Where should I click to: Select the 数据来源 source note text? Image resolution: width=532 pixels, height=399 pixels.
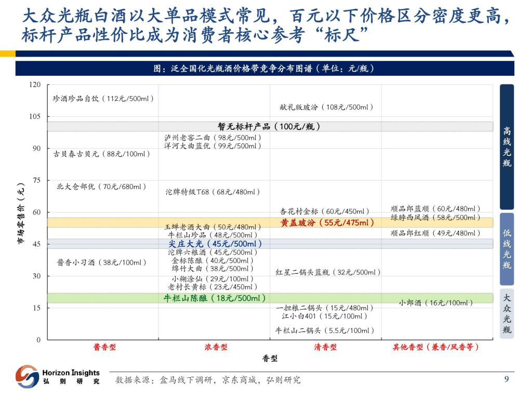coord(208,380)
